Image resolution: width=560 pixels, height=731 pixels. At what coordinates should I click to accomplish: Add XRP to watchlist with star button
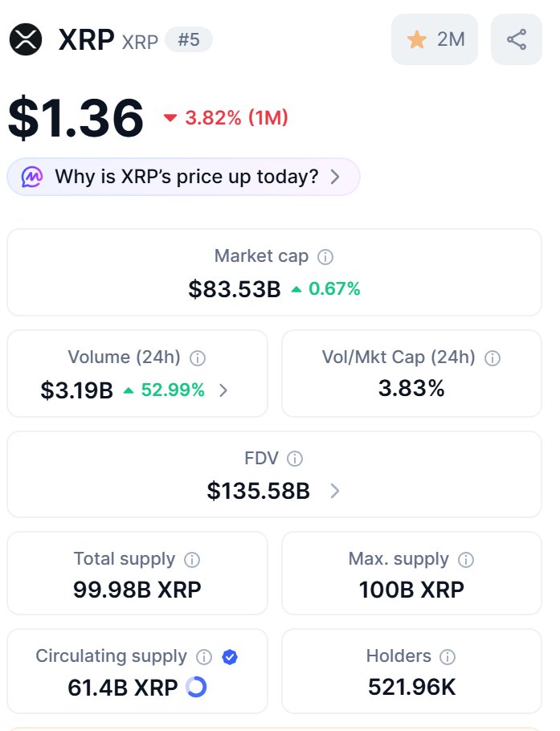[434, 39]
